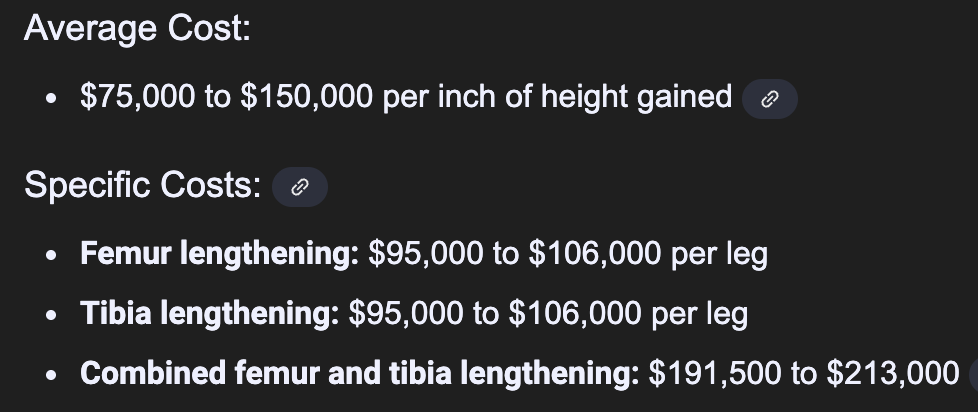Click the "Specific Costs:" heading text
Screen dimensions: 978x412
pos(143,185)
